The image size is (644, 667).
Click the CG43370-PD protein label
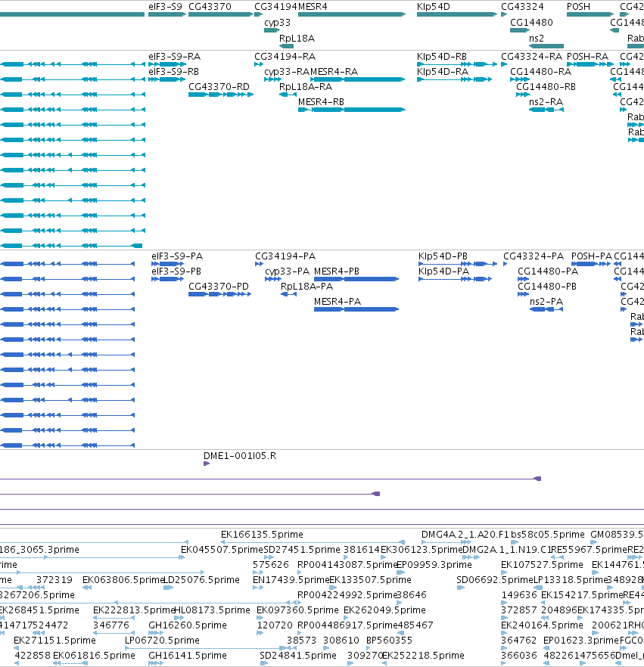click(219, 287)
